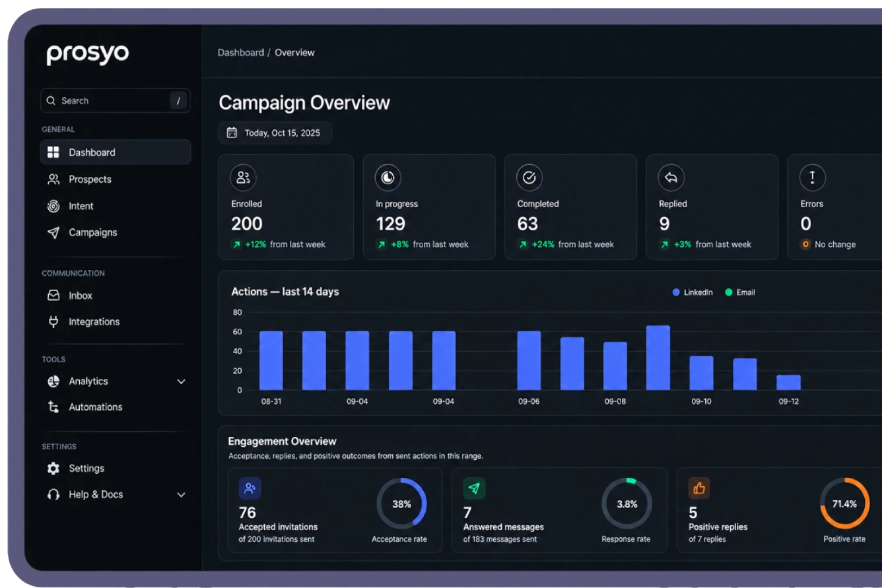Click the Replied arrow icon
This screenshot has height=588, width=882.
(x=671, y=178)
